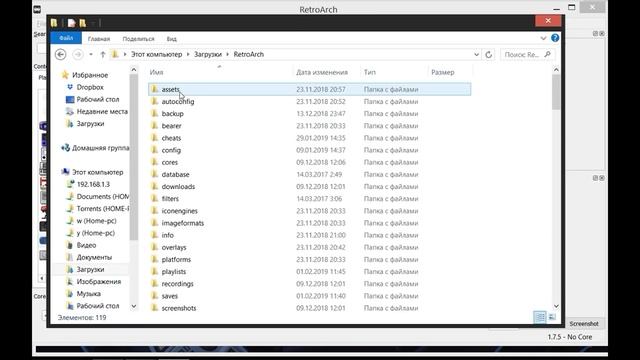640x360 pixels.
Task: Click the quick access properties icon in title bar
Action: (x=71, y=23)
